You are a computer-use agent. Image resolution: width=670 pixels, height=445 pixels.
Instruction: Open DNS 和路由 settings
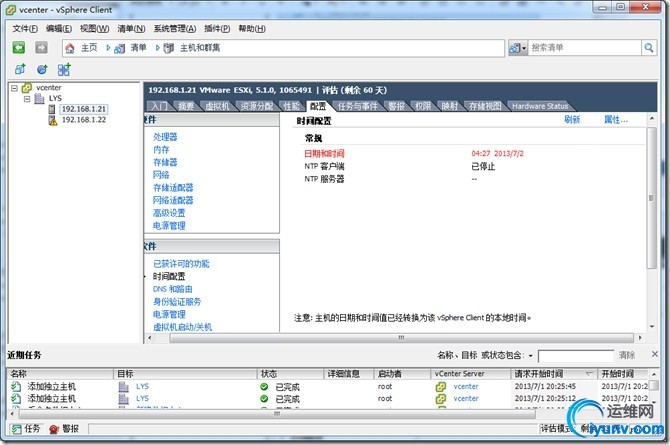coord(173,289)
